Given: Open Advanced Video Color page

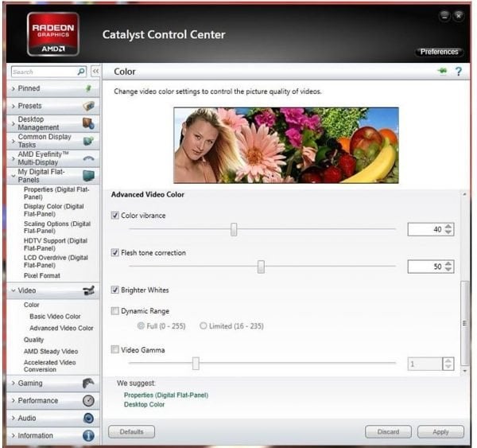Looking at the screenshot, I should click(x=61, y=328).
